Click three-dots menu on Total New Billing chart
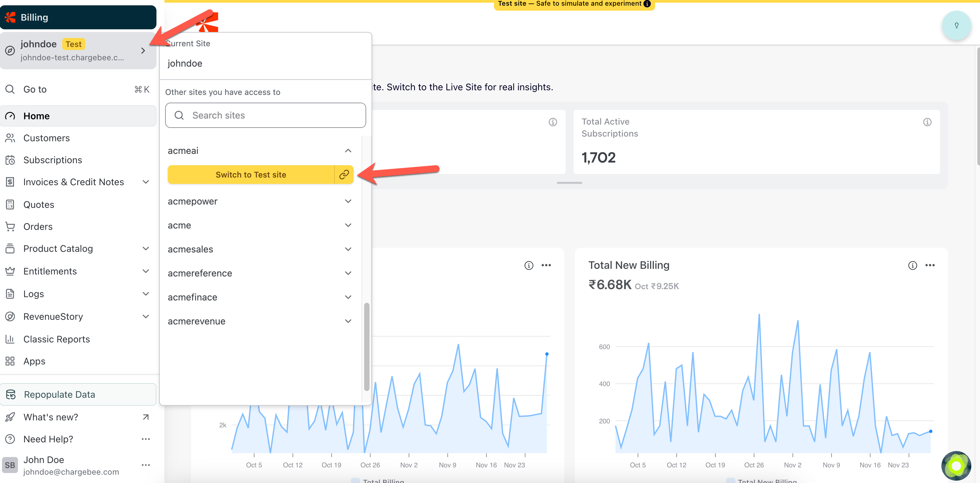The height and width of the screenshot is (483, 980). [930, 265]
